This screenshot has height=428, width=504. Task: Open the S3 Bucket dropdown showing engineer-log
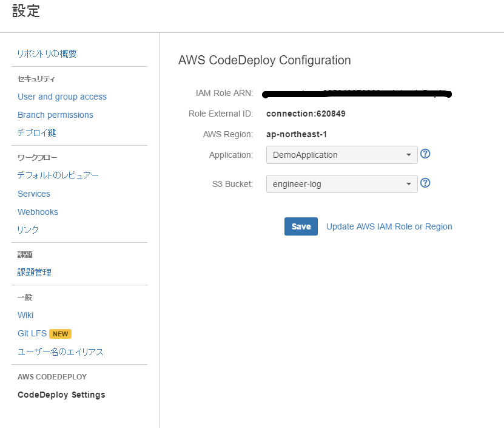tap(341, 184)
